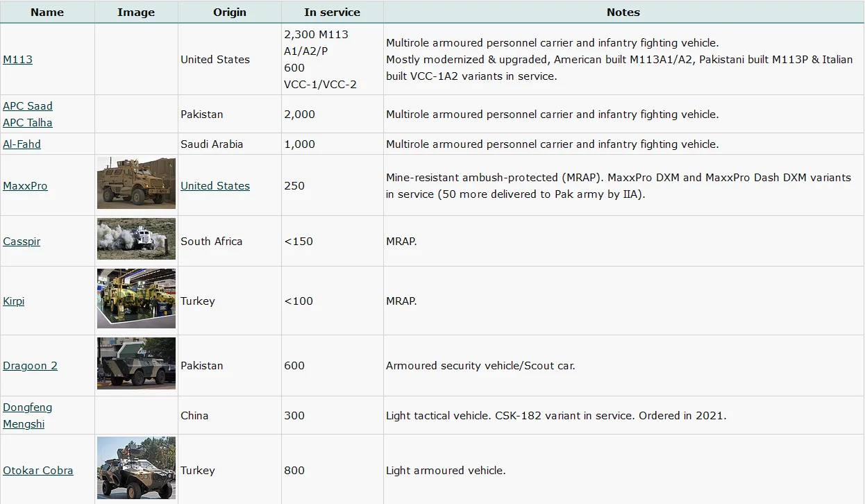865x504 pixels.
Task: Open the Dragoon 2 link
Action: click(x=30, y=366)
